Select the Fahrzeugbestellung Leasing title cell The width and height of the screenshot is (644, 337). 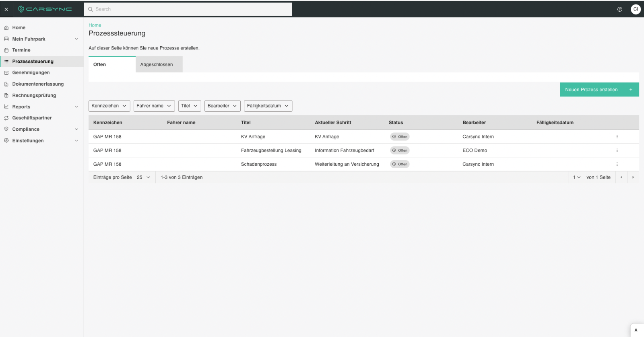coord(271,150)
